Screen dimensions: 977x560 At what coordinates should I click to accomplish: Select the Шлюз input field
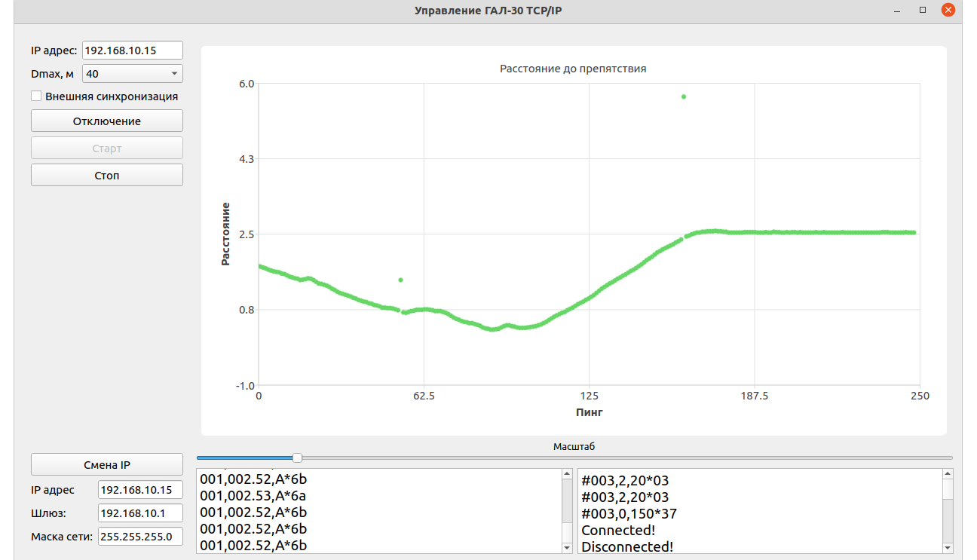(140, 513)
